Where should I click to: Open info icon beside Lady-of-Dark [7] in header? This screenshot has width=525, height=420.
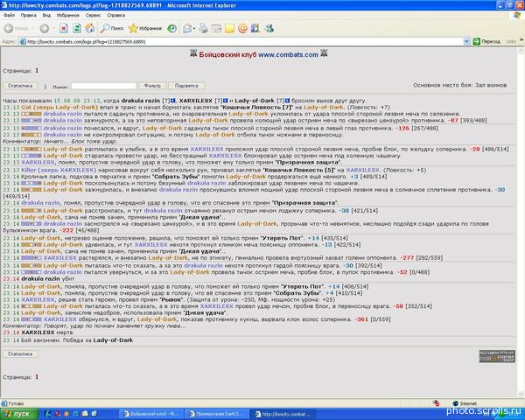pos(287,101)
